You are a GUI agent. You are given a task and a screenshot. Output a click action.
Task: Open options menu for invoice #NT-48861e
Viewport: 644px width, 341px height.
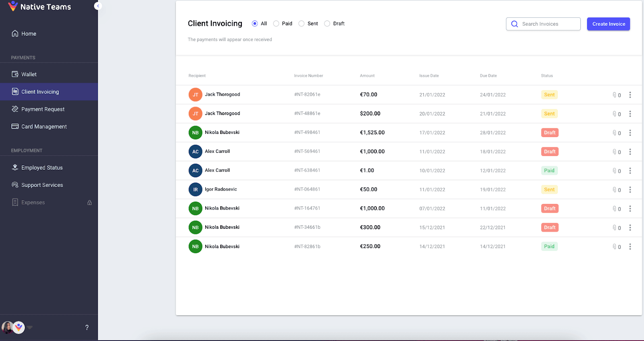click(x=630, y=114)
